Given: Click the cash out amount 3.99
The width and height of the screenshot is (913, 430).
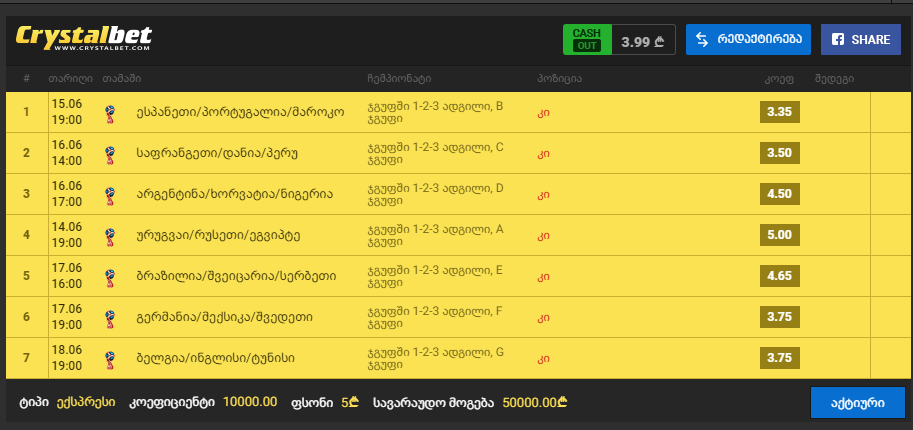Looking at the screenshot, I should tap(643, 41).
